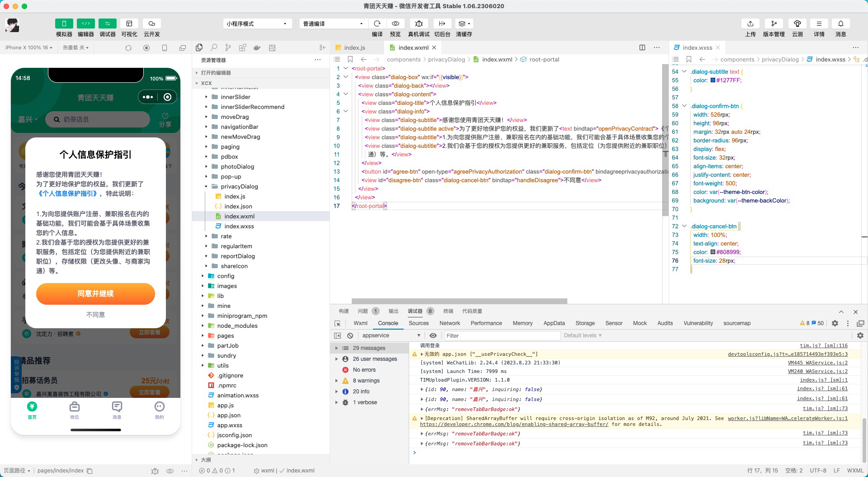Open the appservice context dropdown
Image resolution: width=868 pixels, height=477 pixels.
(392, 335)
